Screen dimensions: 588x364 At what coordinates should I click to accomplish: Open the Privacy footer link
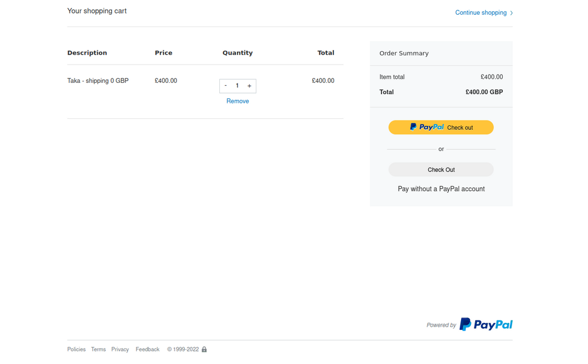[x=120, y=349]
